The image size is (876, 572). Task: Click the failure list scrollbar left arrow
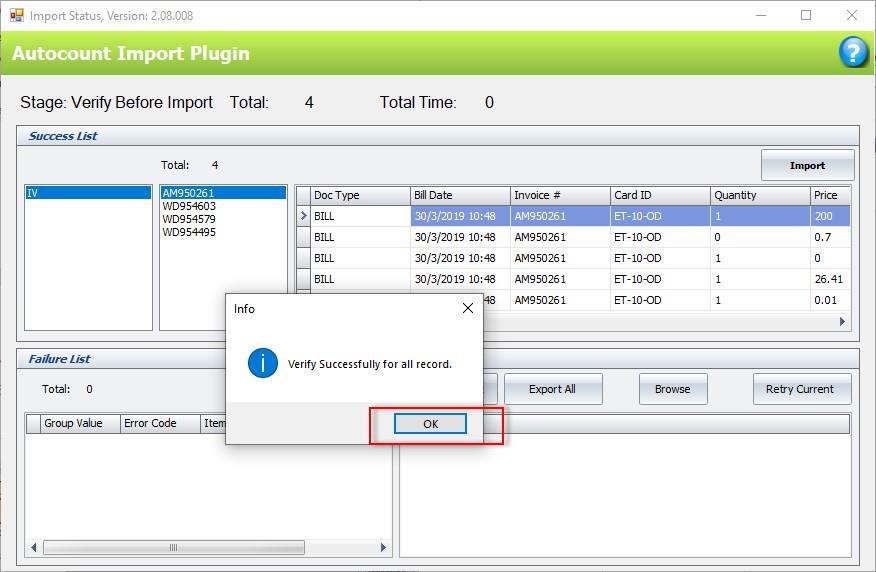(x=34, y=547)
